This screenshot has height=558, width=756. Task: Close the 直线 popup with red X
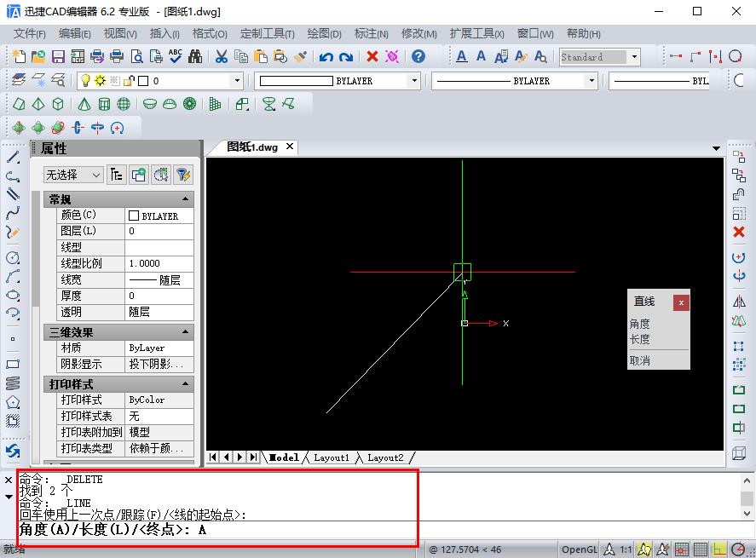tap(681, 302)
